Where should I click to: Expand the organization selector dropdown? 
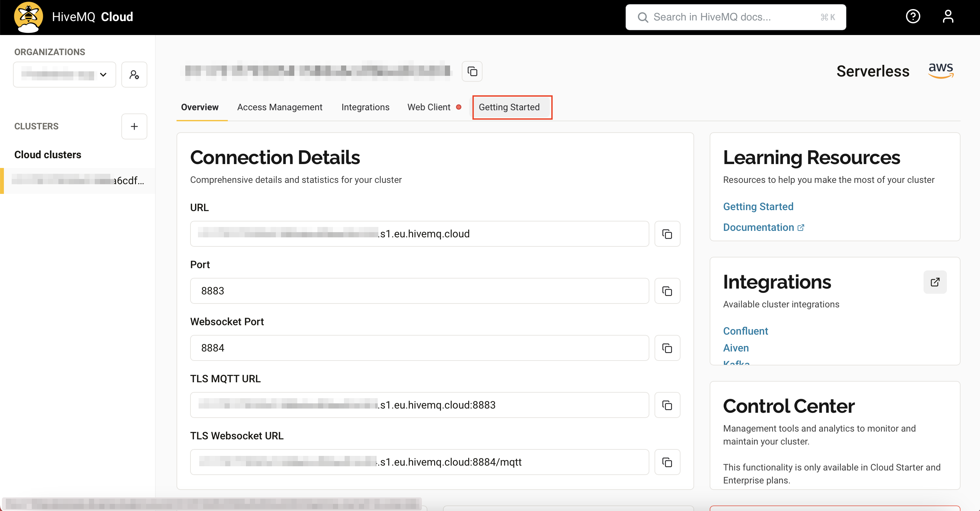(65, 75)
